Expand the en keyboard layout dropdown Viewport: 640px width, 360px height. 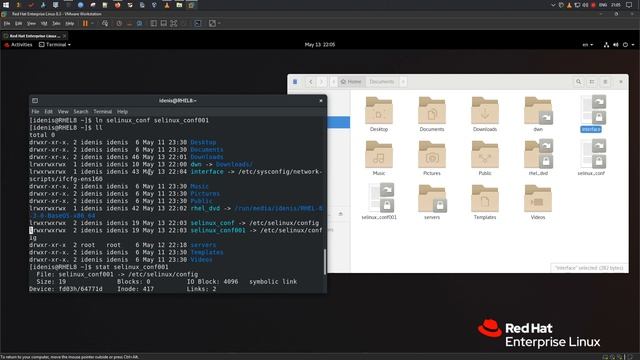pyautogui.click(x=587, y=44)
